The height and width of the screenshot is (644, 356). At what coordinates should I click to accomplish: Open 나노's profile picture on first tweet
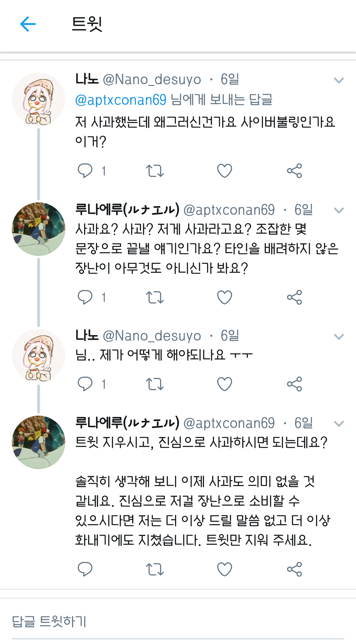(x=39, y=99)
